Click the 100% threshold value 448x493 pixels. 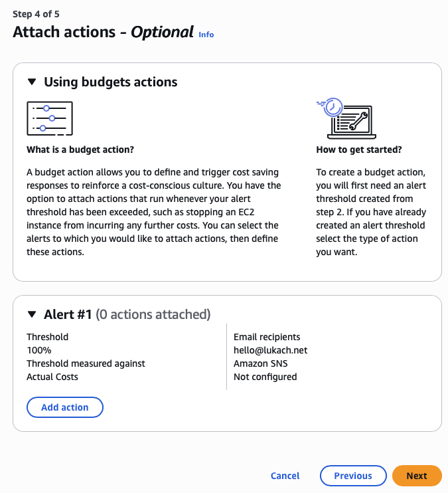pyautogui.click(x=38, y=350)
